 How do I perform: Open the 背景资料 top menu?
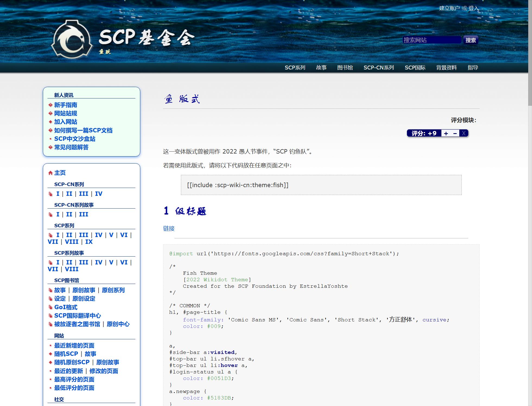coord(446,68)
